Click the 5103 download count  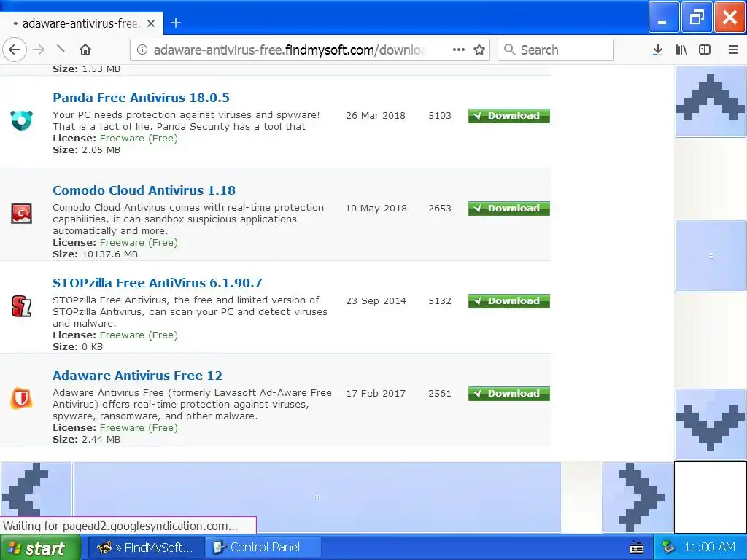coord(439,116)
